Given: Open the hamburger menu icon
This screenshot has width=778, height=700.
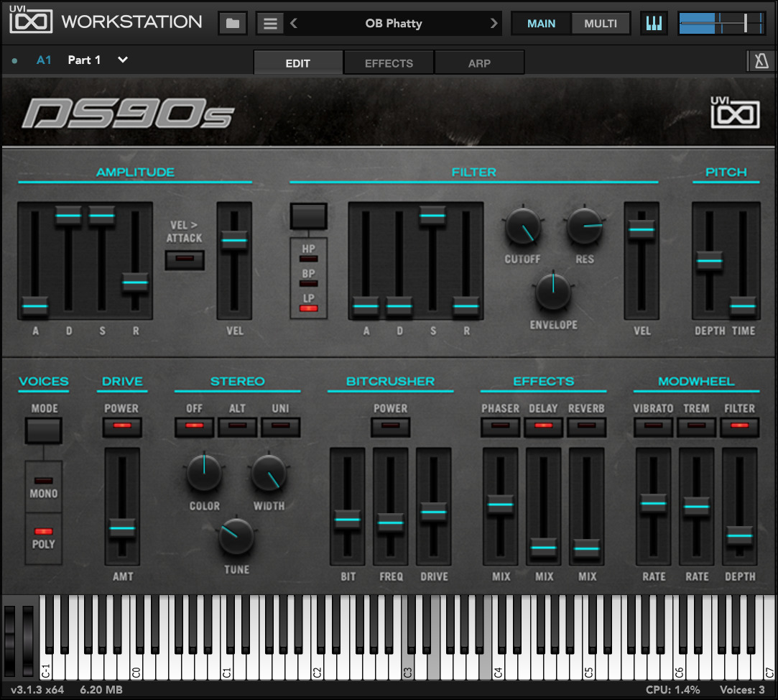Looking at the screenshot, I should (x=270, y=23).
